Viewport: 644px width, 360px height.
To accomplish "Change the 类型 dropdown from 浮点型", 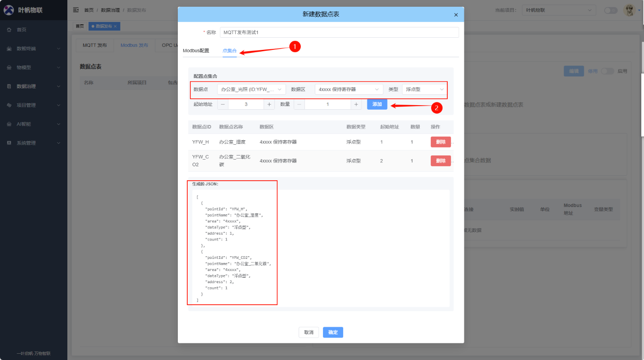I will (x=423, y=89).
